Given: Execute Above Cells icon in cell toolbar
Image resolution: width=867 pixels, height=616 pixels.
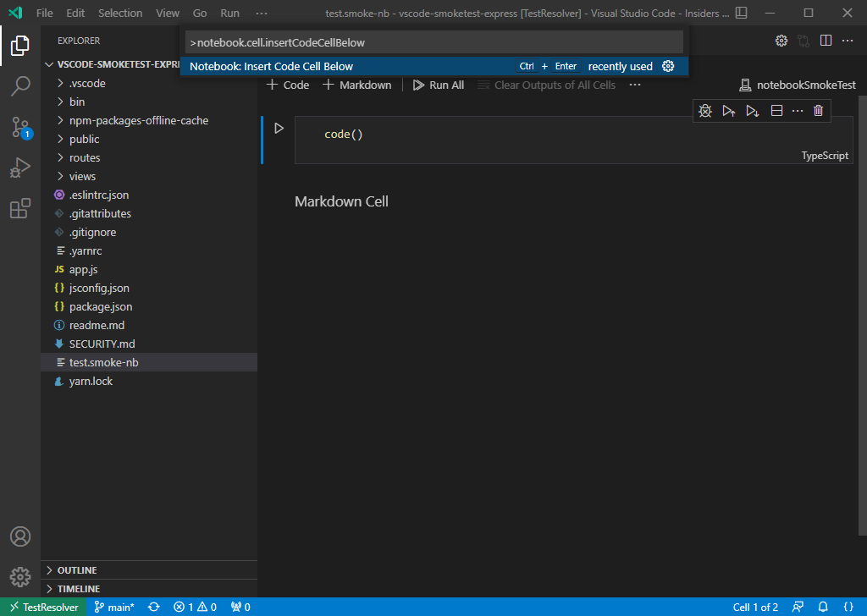Looking at the screenshot, I should 729,111.
